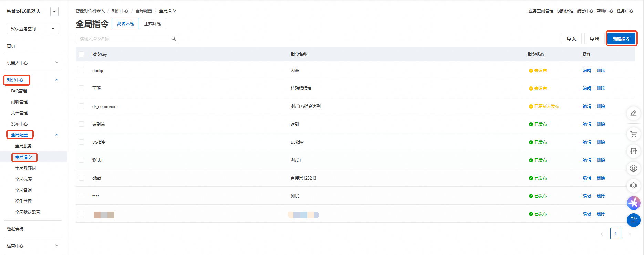Image resolution: width=644 pixels, height=255 pixels.
Task: Open the floating API document icon
Action: [633, 151]
